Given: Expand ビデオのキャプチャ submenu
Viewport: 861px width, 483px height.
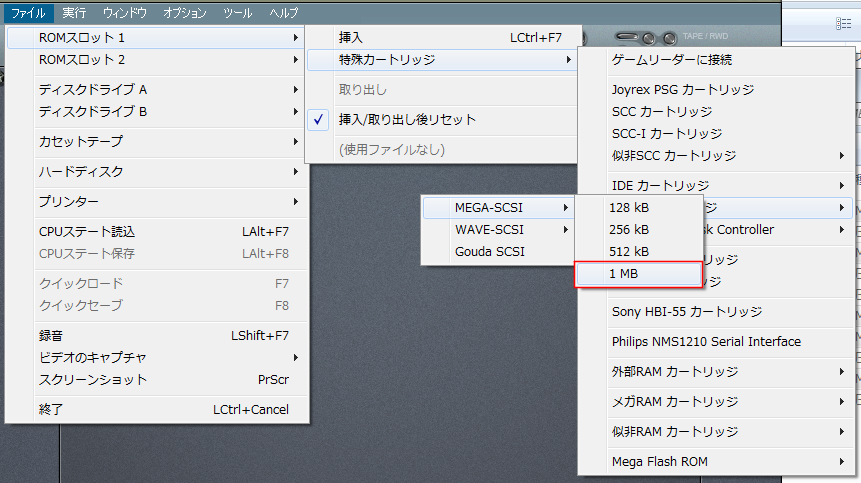Looking at the screenshot, I should [156, 357].
